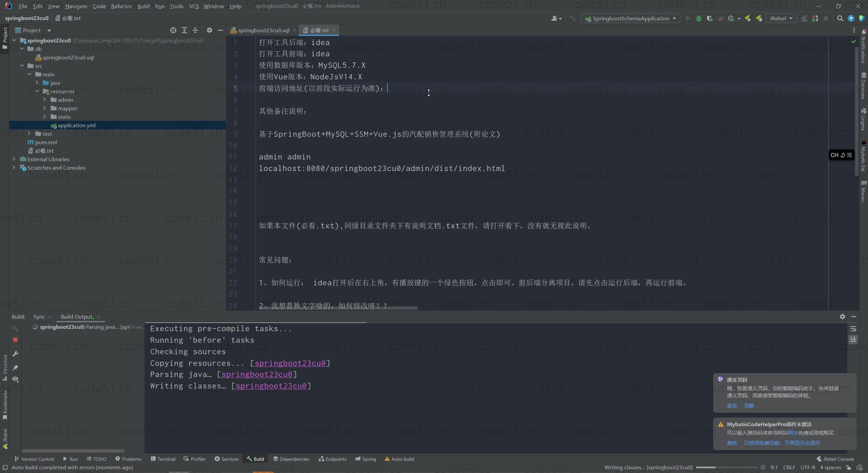Open the Refactor menu
The height and width of the screenshot is (473, 868).
121,6
